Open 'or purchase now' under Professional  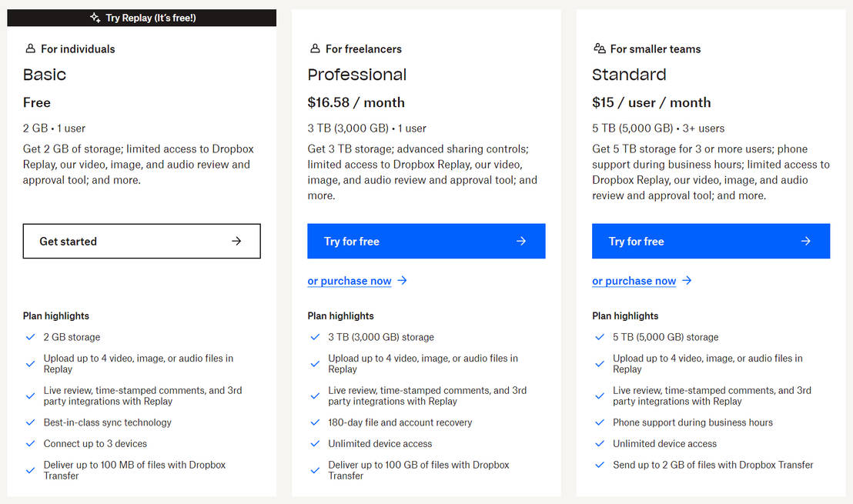click(x=350, y=281)
